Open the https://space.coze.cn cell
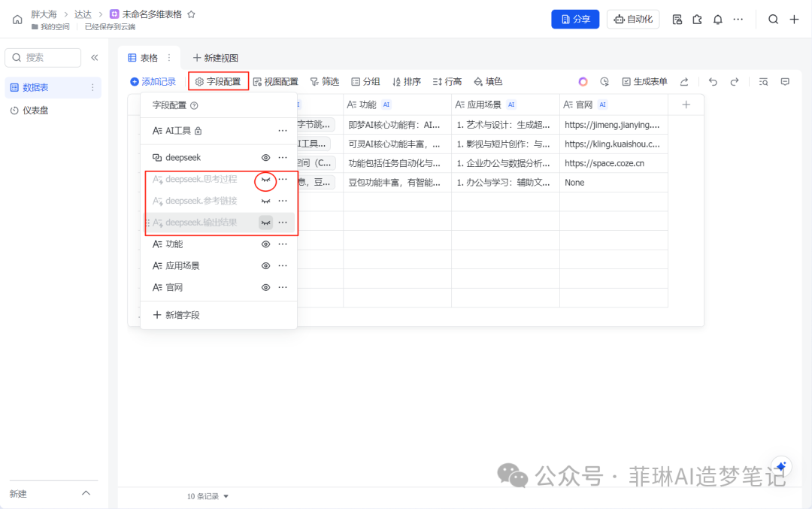 click(614, 163)
